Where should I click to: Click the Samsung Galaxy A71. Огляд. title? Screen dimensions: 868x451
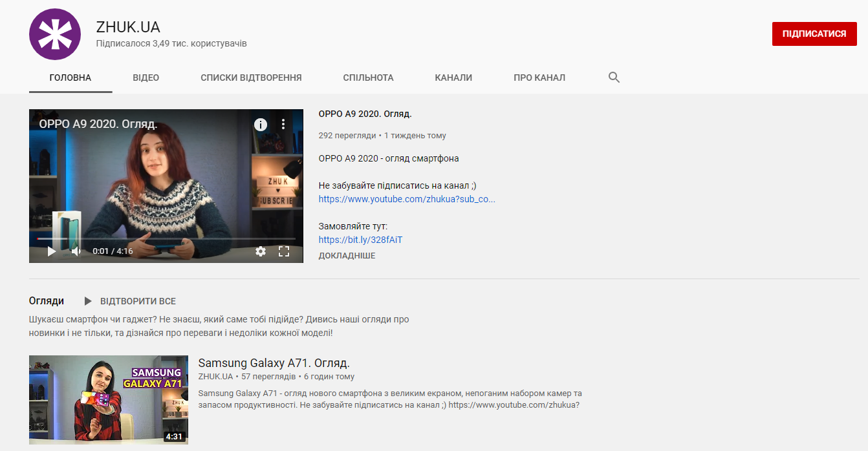[x=274, y=363]
